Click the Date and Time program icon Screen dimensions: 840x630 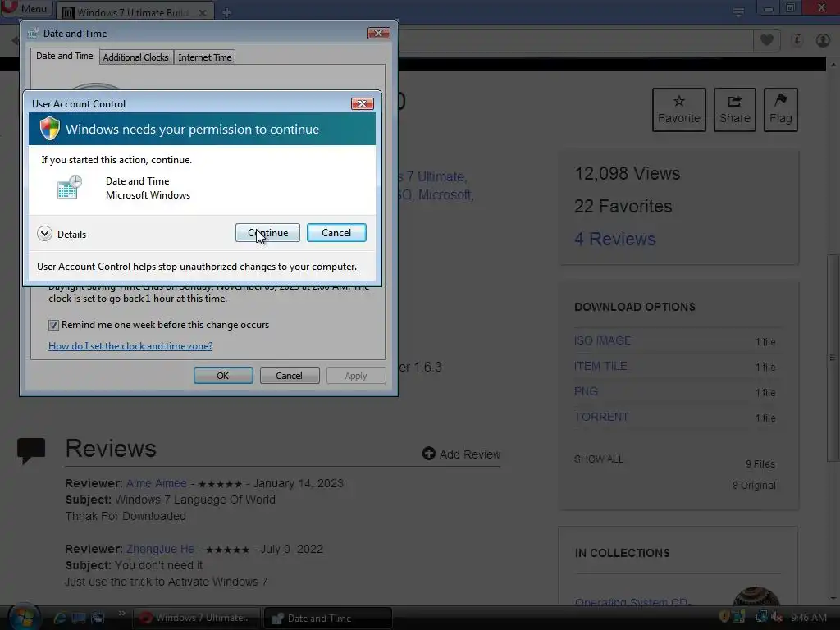click(70, 188)
